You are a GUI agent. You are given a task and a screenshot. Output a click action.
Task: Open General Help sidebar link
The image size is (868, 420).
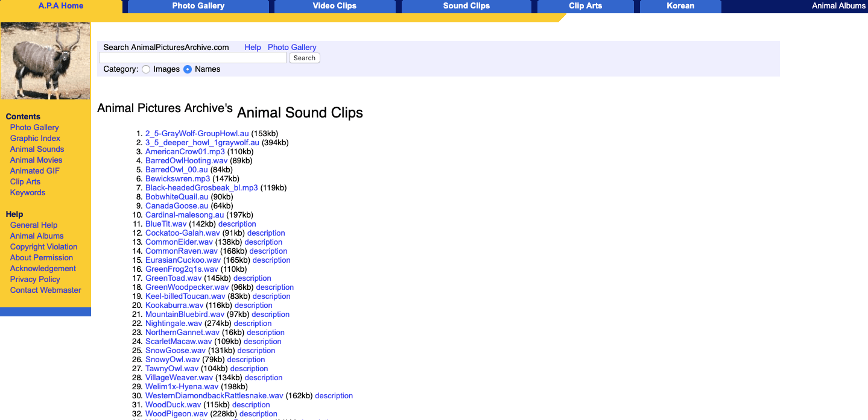point(34,225)
